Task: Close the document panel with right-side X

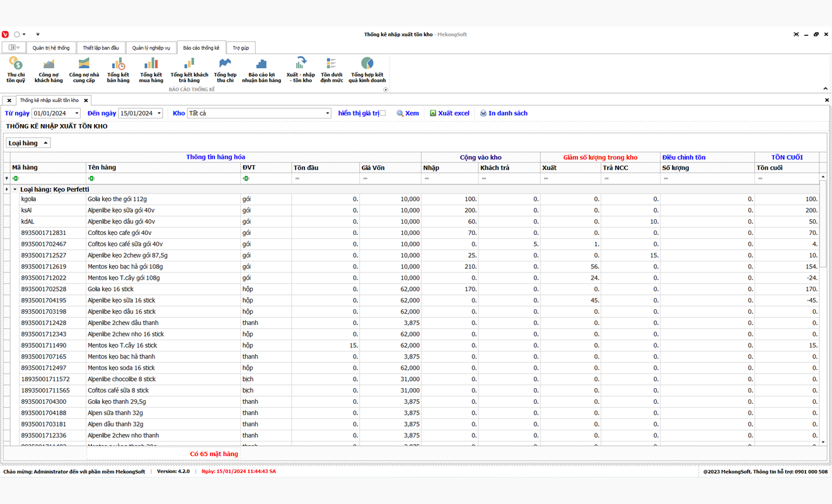Action: point(826,100)
